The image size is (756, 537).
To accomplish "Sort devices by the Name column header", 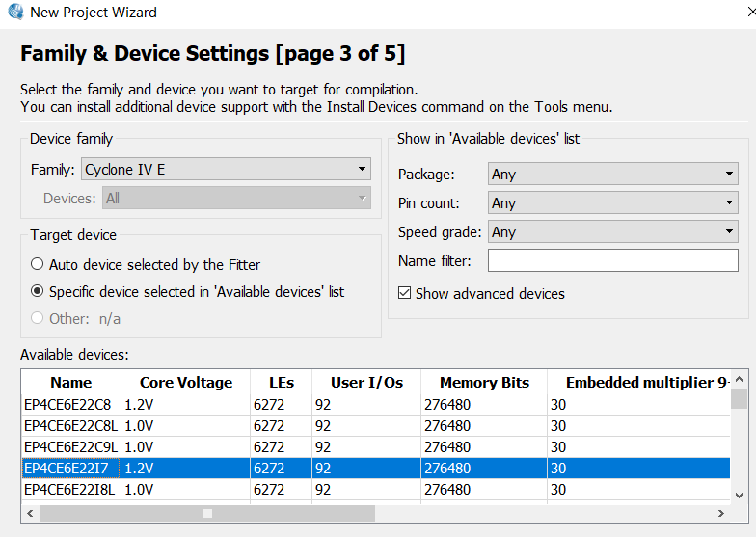I will (70, 383).
